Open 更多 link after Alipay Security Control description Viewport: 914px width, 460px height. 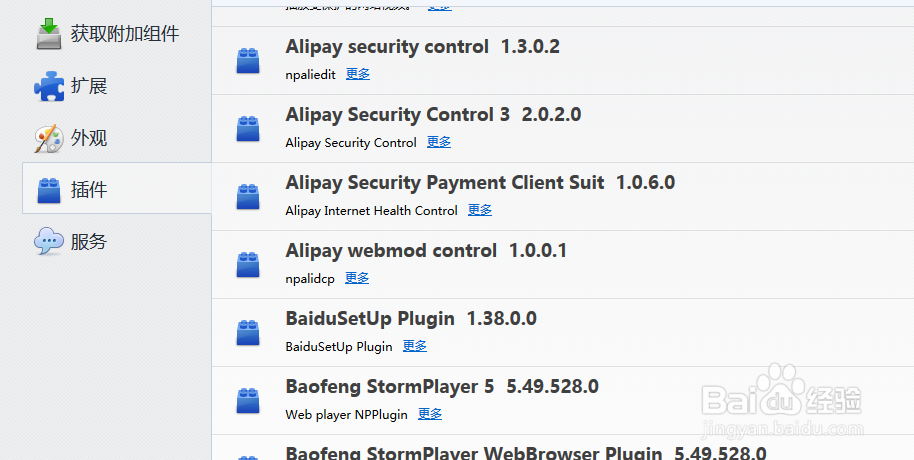click(439, 142)
